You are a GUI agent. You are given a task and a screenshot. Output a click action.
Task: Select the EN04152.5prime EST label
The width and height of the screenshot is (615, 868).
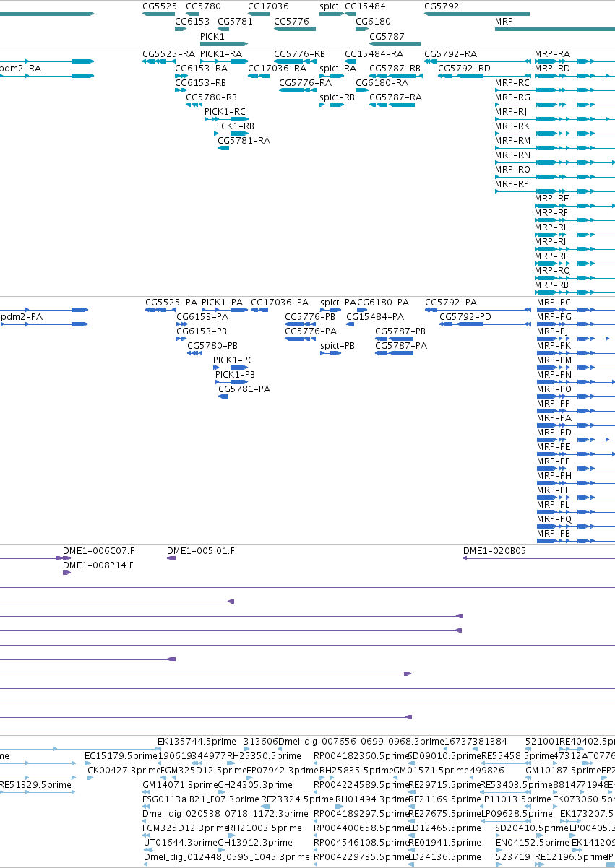pos(533,843)
